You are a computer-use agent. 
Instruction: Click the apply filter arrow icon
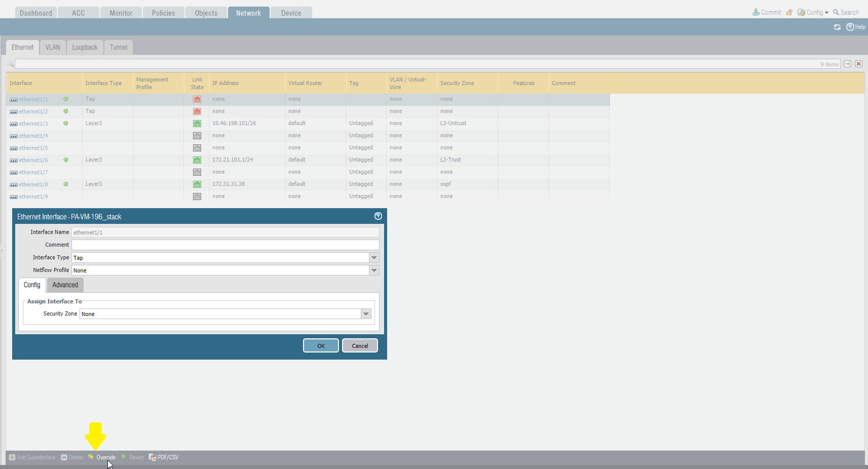coord(847,64)
